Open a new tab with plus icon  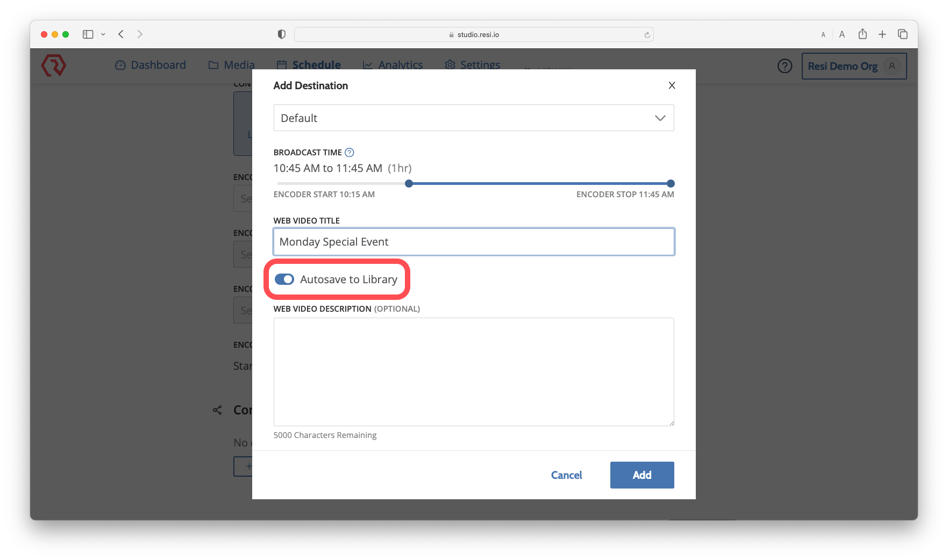(x=882, y=34)
